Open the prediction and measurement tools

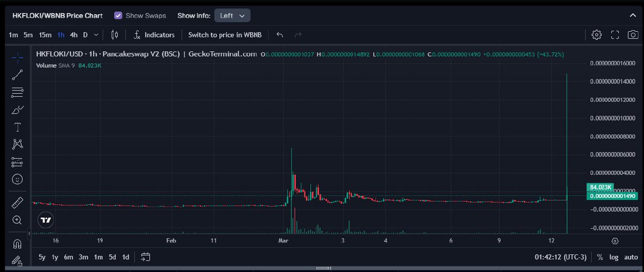[x=17, y=161]
